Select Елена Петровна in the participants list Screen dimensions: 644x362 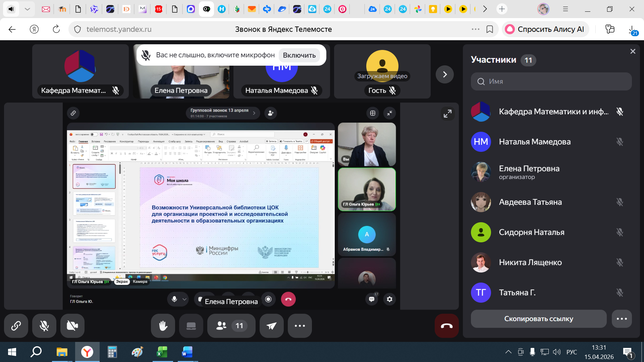(551, 172)
